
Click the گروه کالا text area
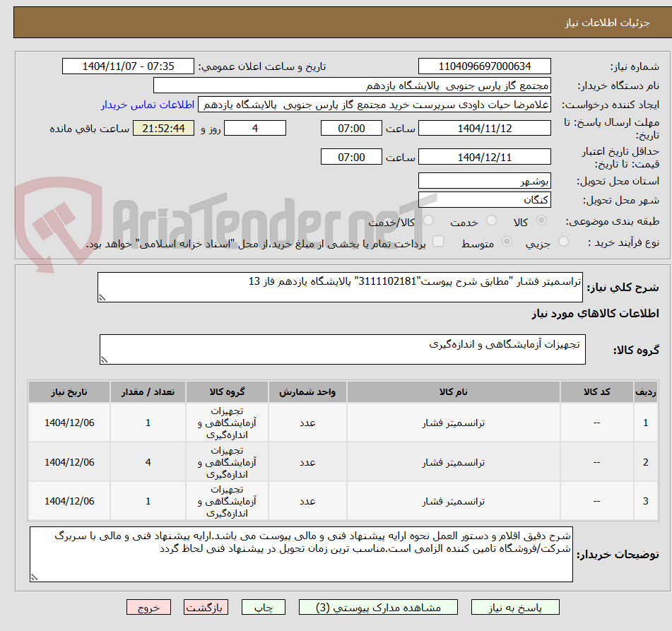[x=343, y=349]
